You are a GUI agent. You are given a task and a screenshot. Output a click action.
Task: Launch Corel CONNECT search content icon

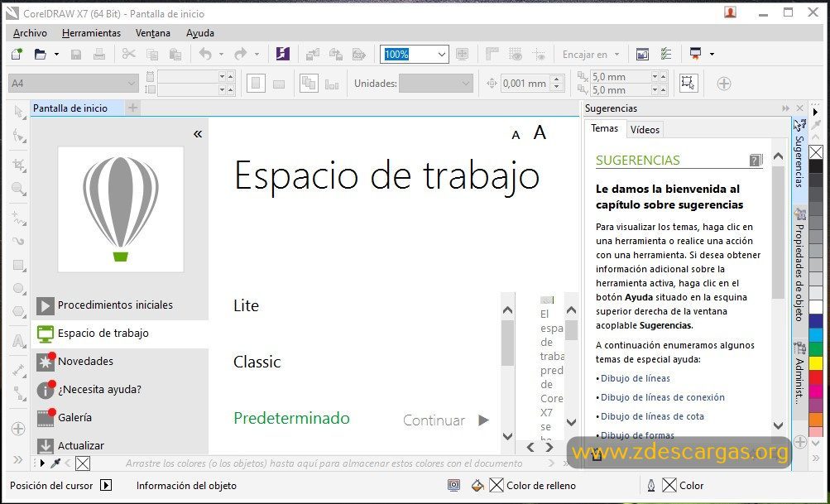pos(283,54)
